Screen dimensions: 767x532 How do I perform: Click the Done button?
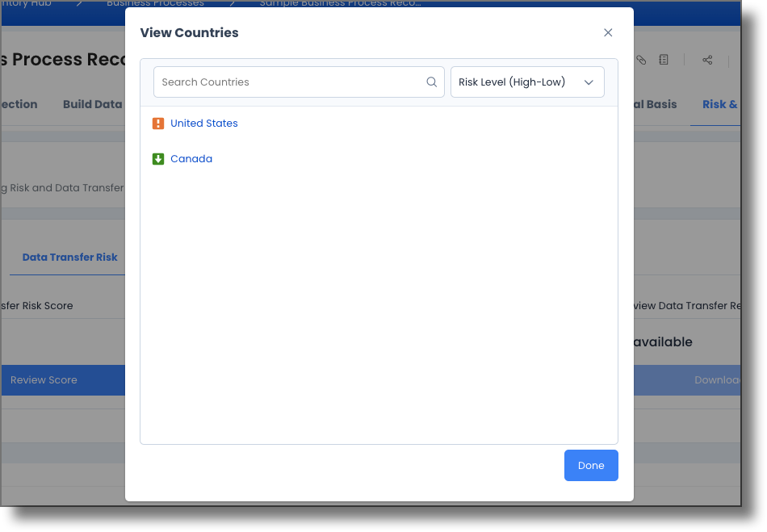click(591, 465)
